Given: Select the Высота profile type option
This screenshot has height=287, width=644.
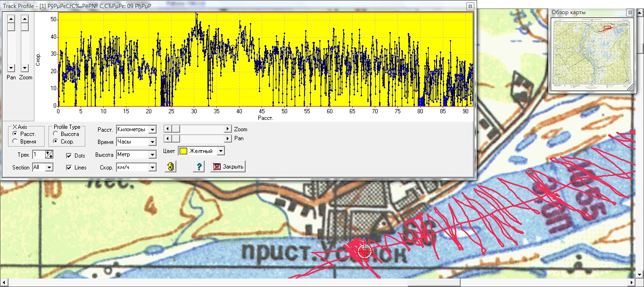Looking at the screenshot, I should point(57,134).
